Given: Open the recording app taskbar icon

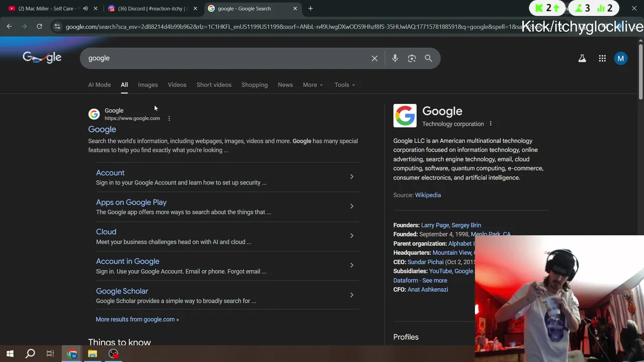Looking at the screenshot, I should [113, 354].
